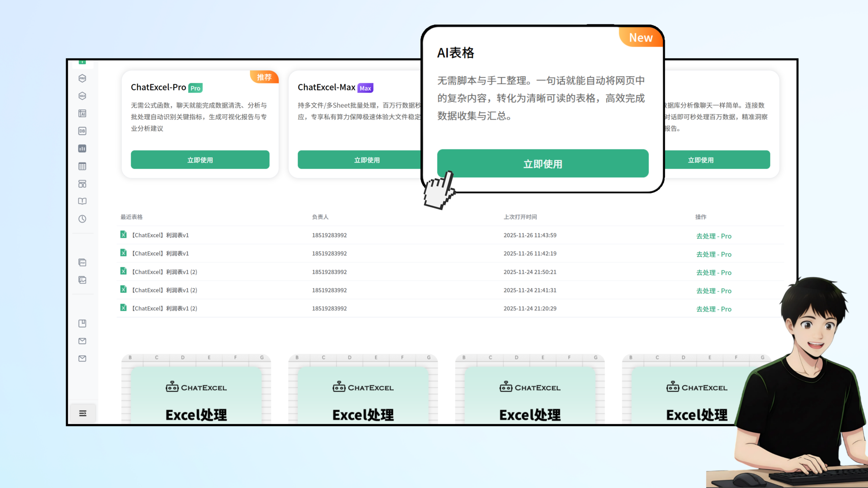Click 立即使用 on ChatExcel-Pro card

(200, 160)
